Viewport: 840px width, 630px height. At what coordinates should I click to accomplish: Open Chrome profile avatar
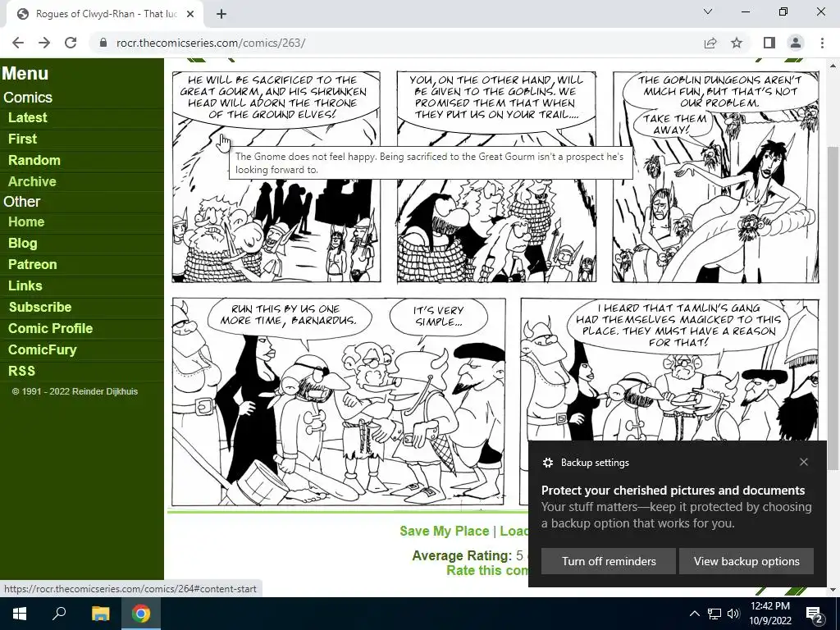coord(796,43)
